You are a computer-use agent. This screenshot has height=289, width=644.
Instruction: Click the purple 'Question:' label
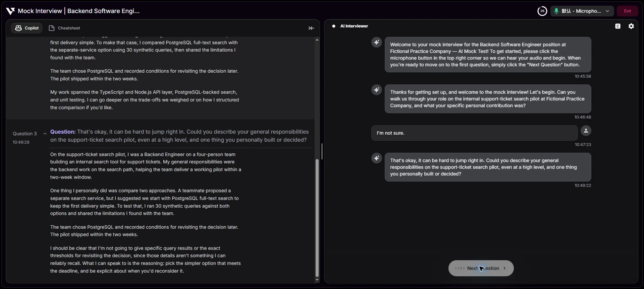pos(63,132)
